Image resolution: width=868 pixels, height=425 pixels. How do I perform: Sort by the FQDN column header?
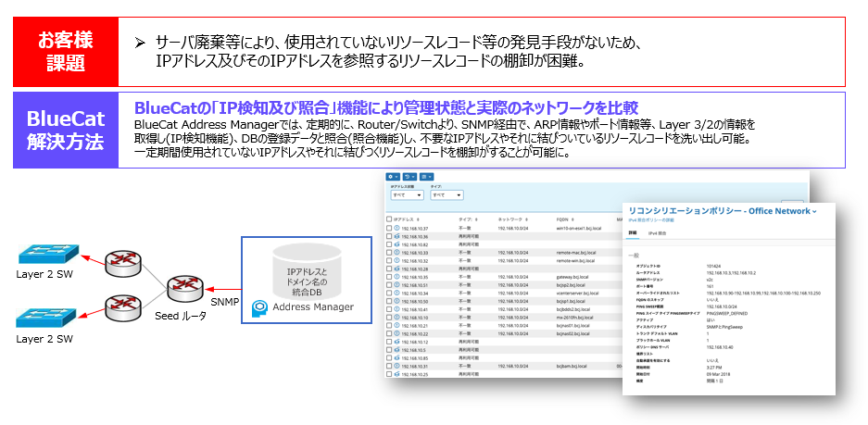560,219
